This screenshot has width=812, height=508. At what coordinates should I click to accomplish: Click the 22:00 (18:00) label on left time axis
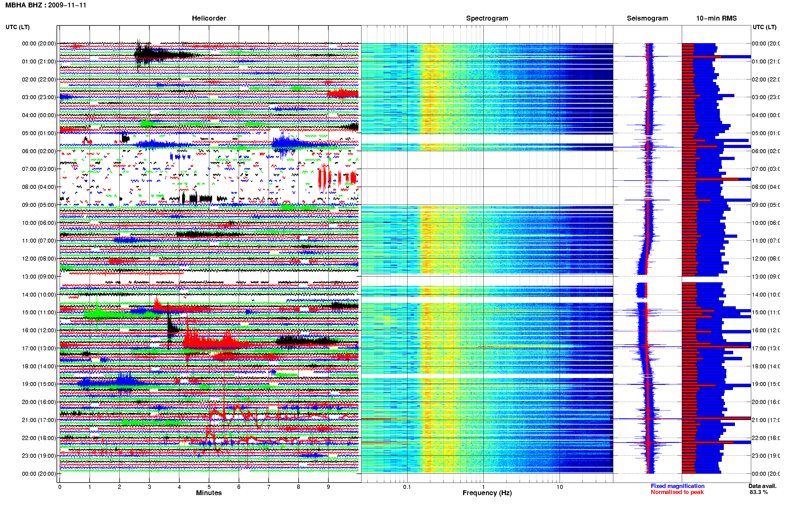pyautogui.click(x=39, y=438)
